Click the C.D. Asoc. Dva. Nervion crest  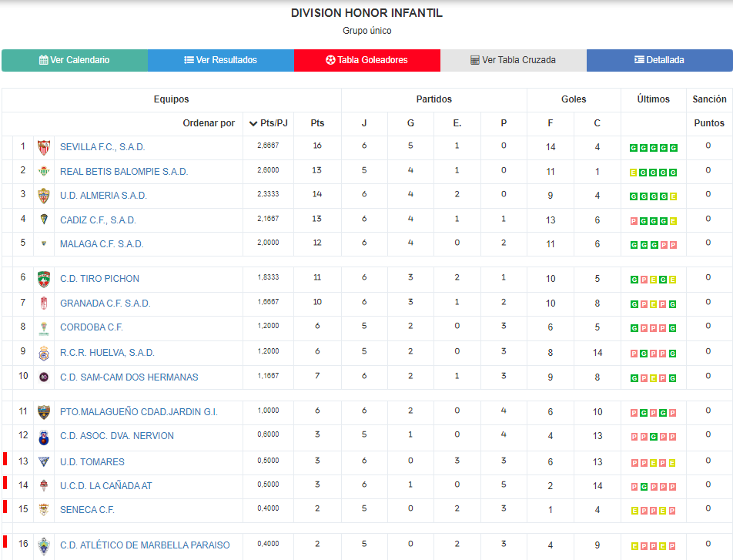pos(44,437)
